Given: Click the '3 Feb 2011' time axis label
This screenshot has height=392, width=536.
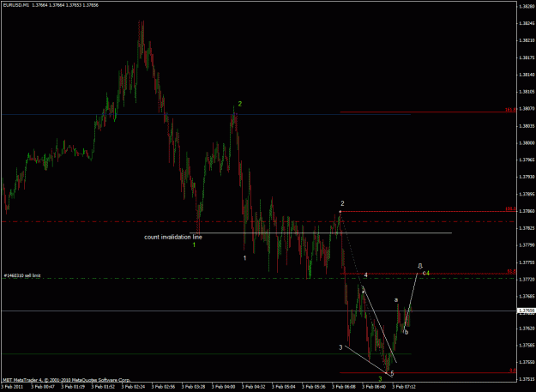Looking at the screenshot, I should coord(12,387).
